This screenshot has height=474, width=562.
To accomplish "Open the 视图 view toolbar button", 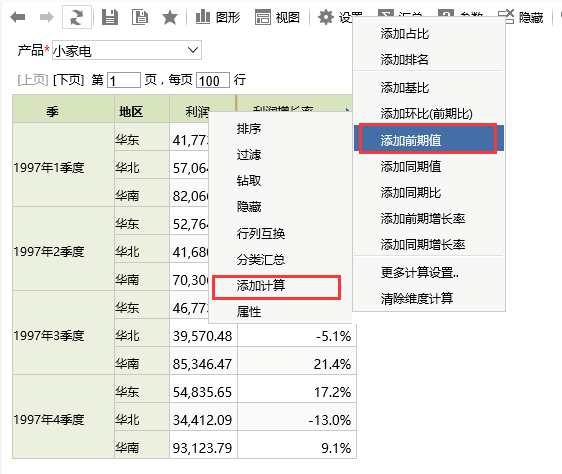I will (x=277, y=17).
